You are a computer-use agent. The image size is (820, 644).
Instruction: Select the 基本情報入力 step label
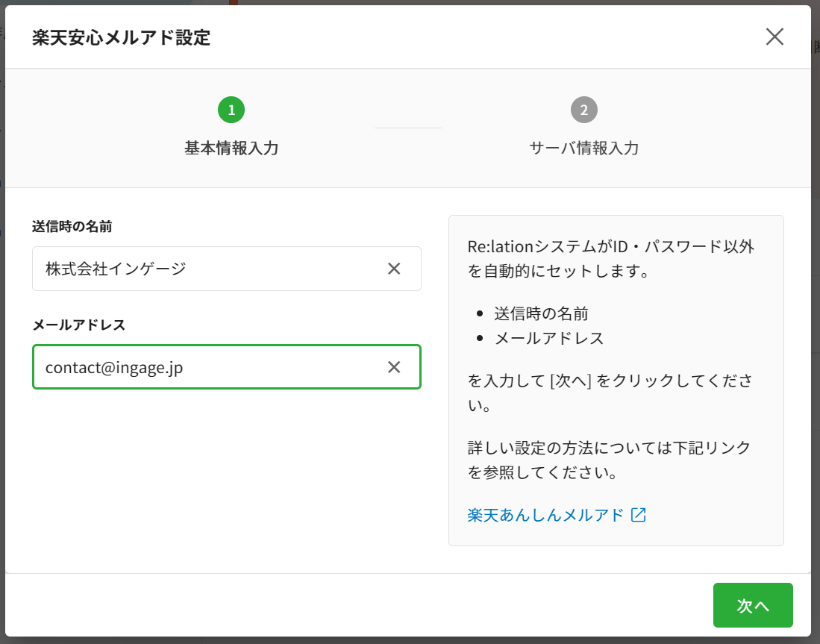click(x=231, y=148)
